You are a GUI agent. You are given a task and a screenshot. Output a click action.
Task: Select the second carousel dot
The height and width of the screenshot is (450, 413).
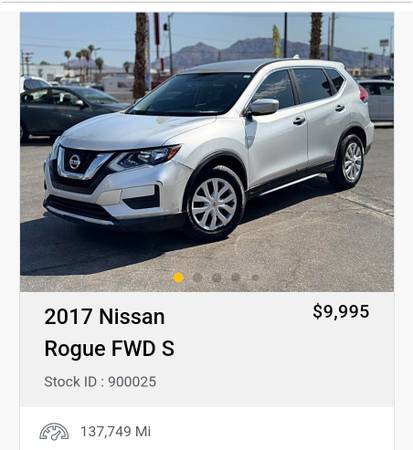(x=198, y=277)
